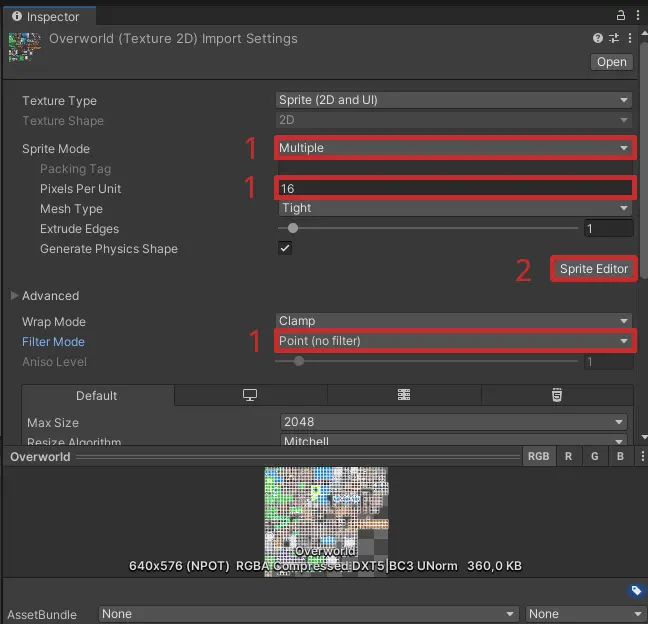Open the Filter Mode dropdown
648x624 pixels.
pyautogui.click(x=455, y=341)
